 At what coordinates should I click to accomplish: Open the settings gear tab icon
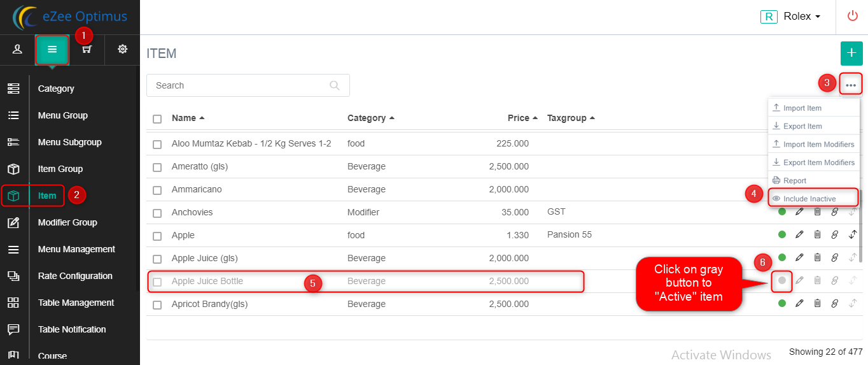pyautogui.click(x=122, y=49)
